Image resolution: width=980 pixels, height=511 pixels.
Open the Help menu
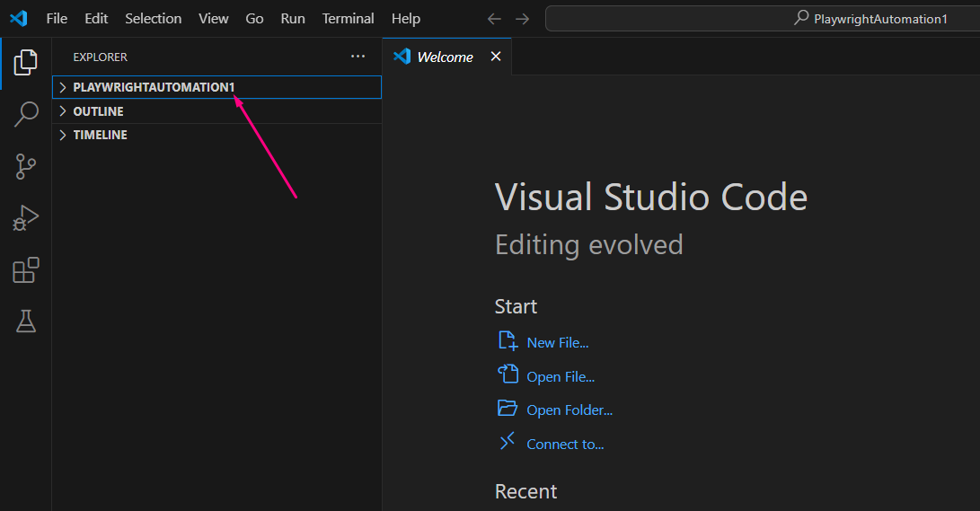point(406,19)
